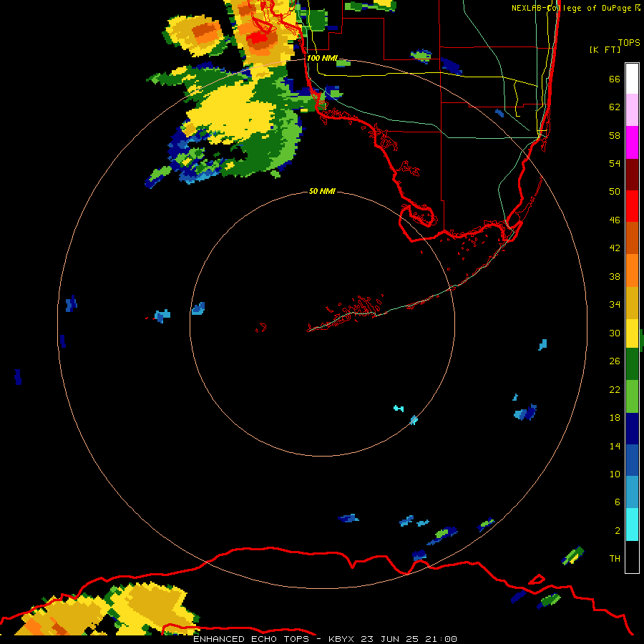
Task: Click the dark red (maroon) legend band
Action: (632, 174)
